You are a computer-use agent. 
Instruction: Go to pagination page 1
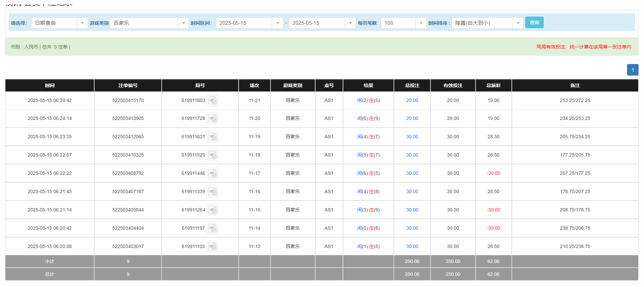click(632, 70)
